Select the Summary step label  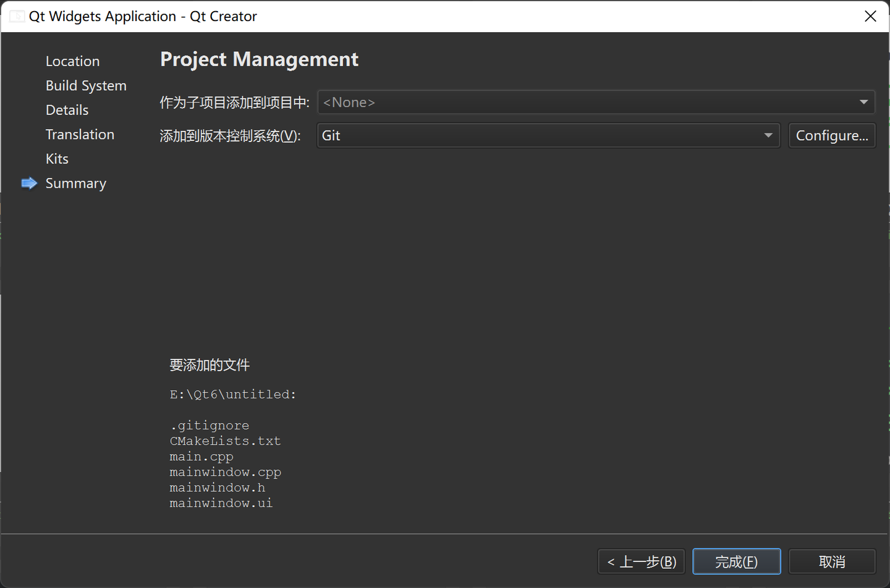[x=76, y=183]
